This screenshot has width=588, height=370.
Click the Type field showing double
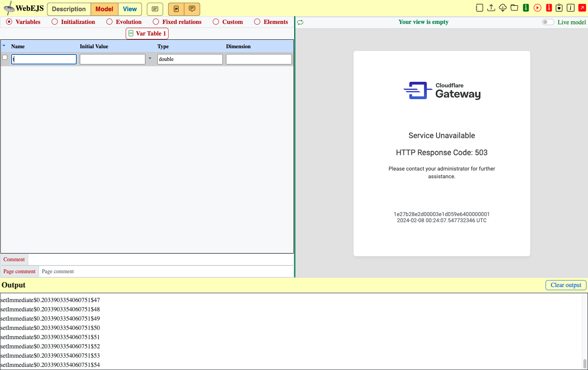(190, 59)
